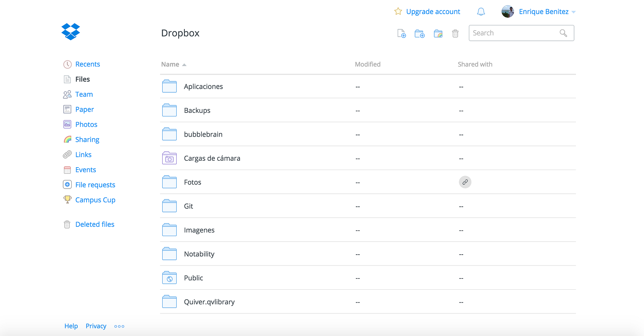Open Campus Cup page
Image resolution: width=644 pixels, height=336 pixels.
tap(95, 200)
